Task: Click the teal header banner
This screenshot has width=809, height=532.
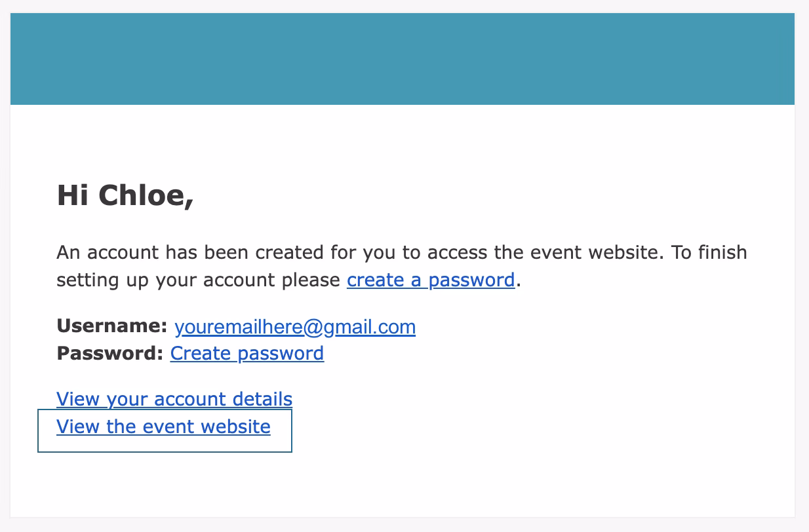Action: [402, 59]
